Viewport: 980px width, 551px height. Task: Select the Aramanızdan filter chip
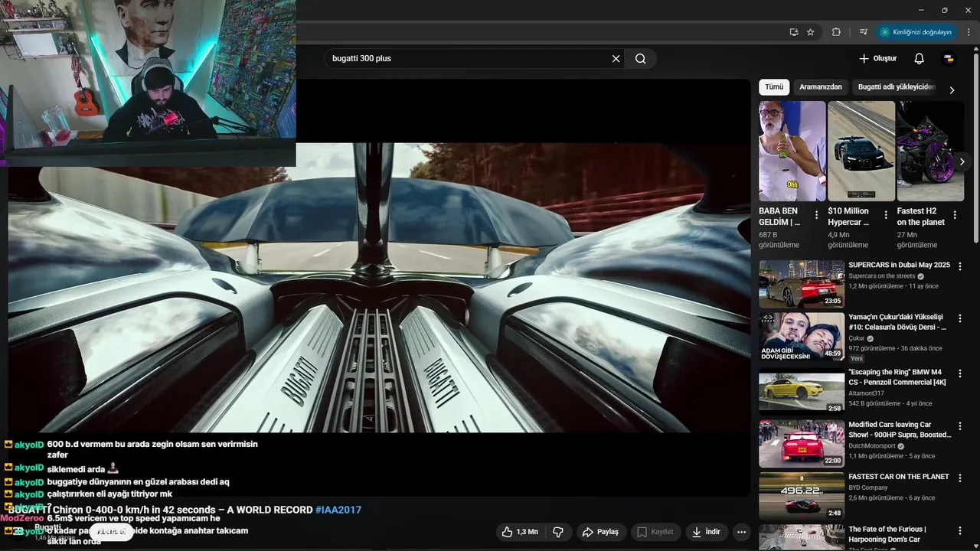(821, 87)
